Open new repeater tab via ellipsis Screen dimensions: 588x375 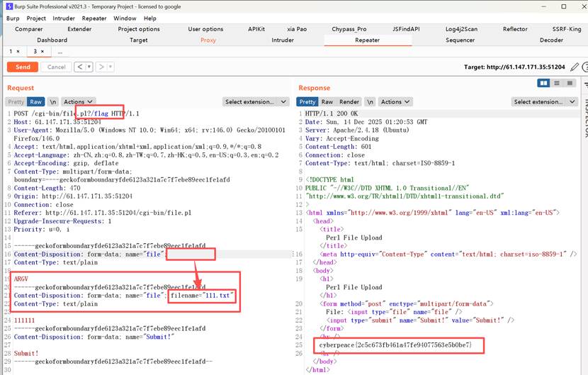(x=60, y=52)
